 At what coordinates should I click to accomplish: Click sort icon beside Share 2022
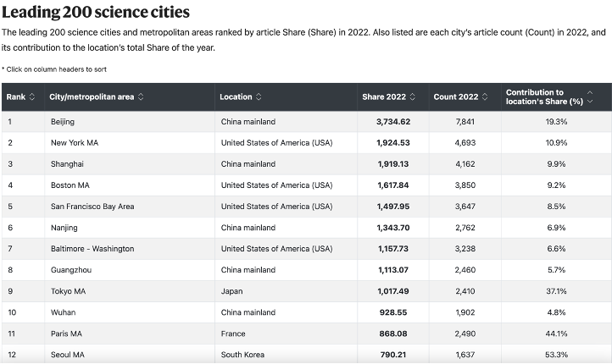[413, 97]
